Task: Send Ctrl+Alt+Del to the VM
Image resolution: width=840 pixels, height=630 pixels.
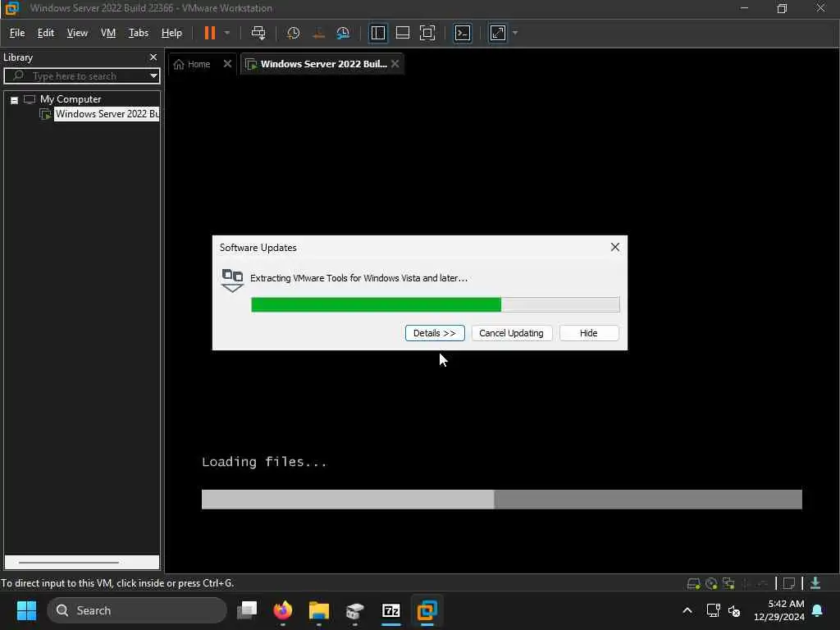Action: click(258, 33)
